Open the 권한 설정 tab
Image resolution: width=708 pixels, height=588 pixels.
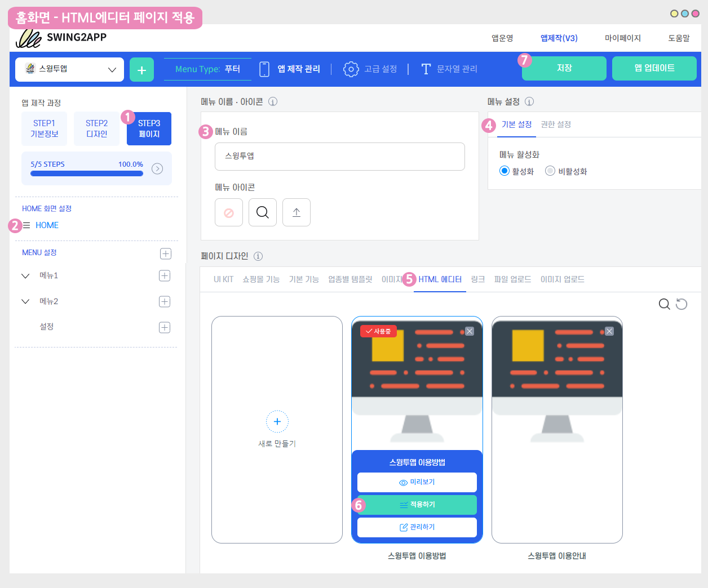(556, 124)
